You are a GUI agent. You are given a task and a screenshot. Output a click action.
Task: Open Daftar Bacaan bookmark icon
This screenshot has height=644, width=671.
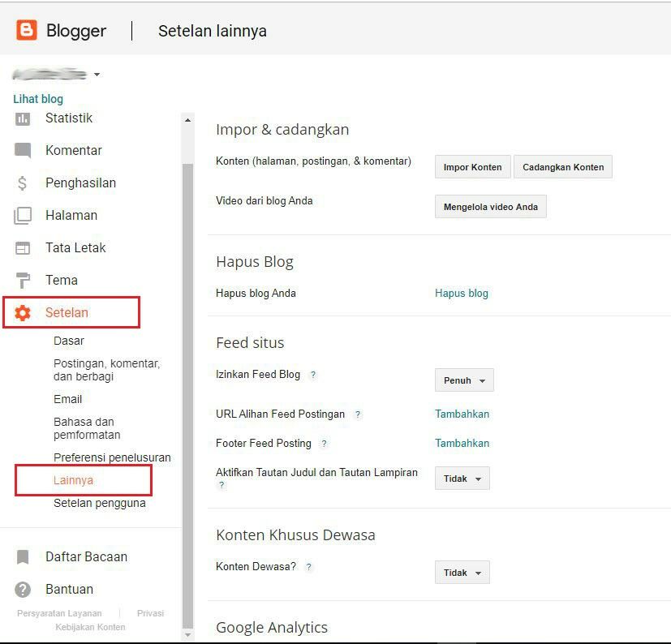[x=23, y=557]
